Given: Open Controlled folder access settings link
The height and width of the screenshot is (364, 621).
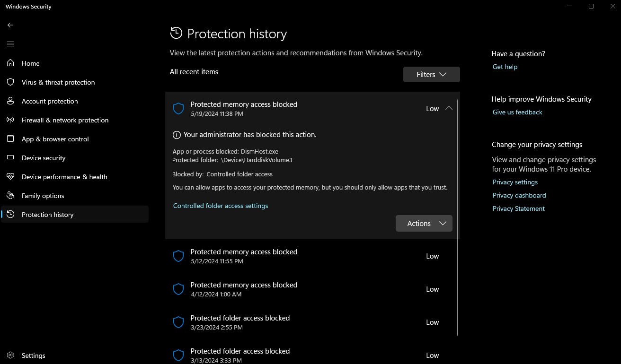Looking at the screenshot, I should pyautogui.click(x=221, y=206).
